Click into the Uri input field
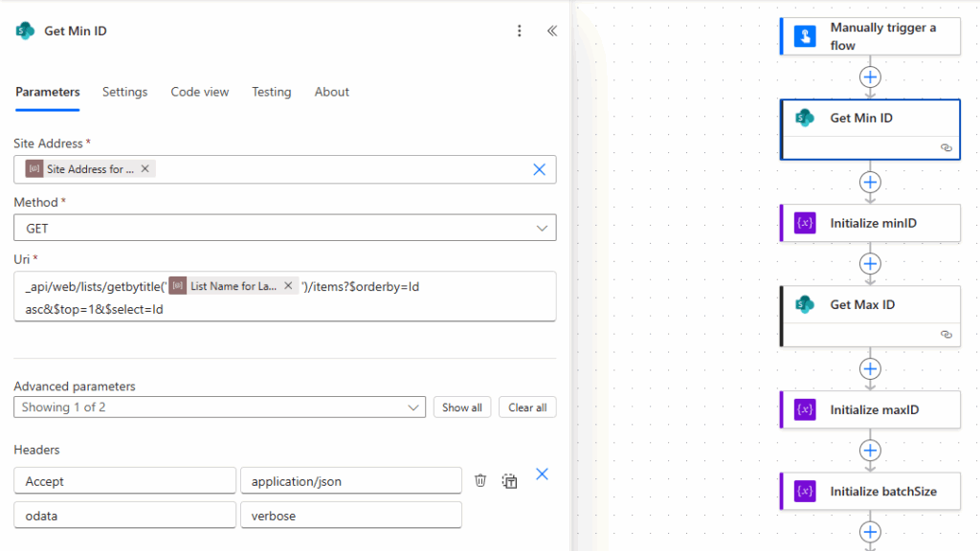Image resolution: width=980 pixels, height=551 pixels. coord(285,297)
